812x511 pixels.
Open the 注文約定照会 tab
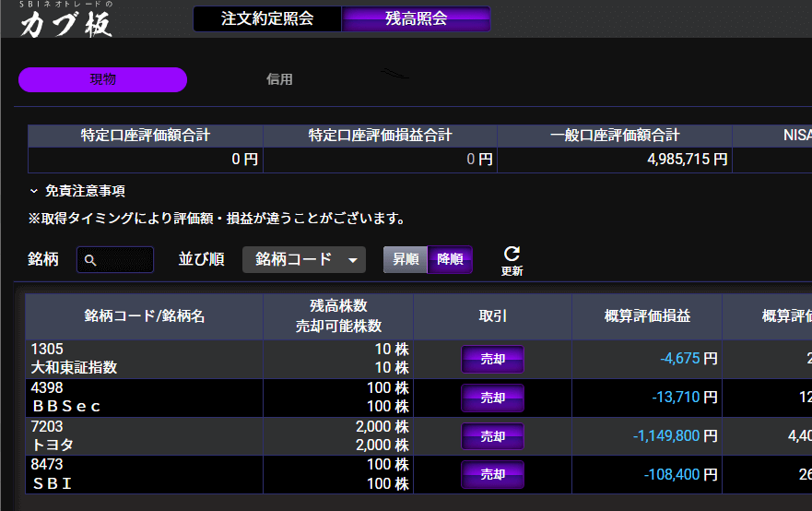pyautogui.click(x=267, y=18)
